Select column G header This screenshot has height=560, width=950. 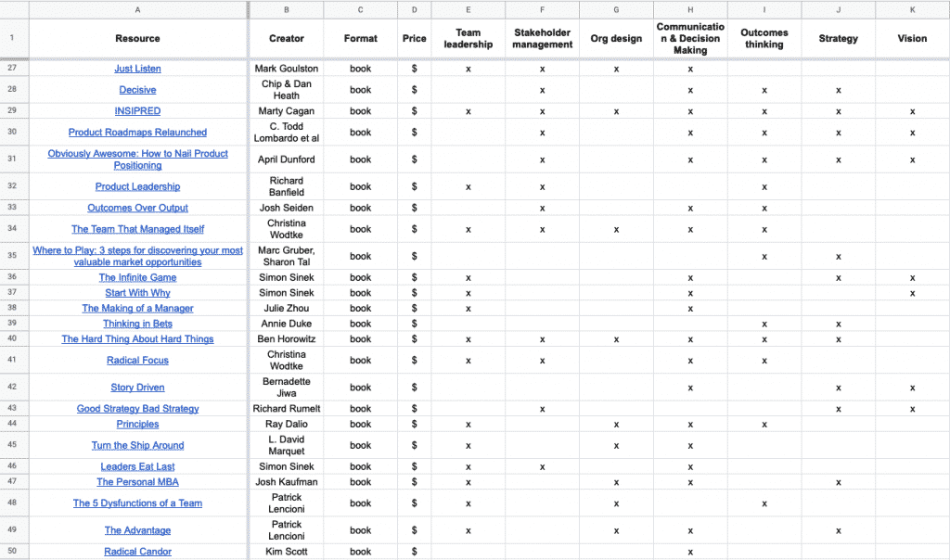(616, 9)
